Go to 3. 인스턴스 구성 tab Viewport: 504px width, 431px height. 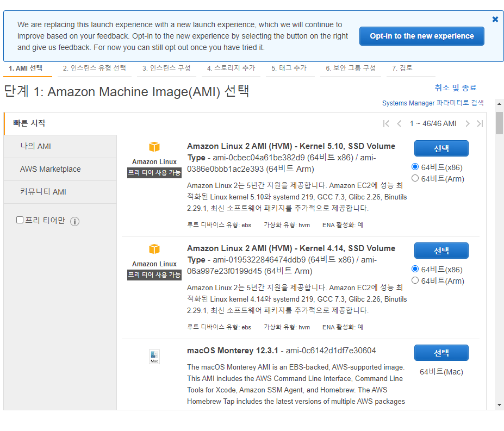(166, 68)
